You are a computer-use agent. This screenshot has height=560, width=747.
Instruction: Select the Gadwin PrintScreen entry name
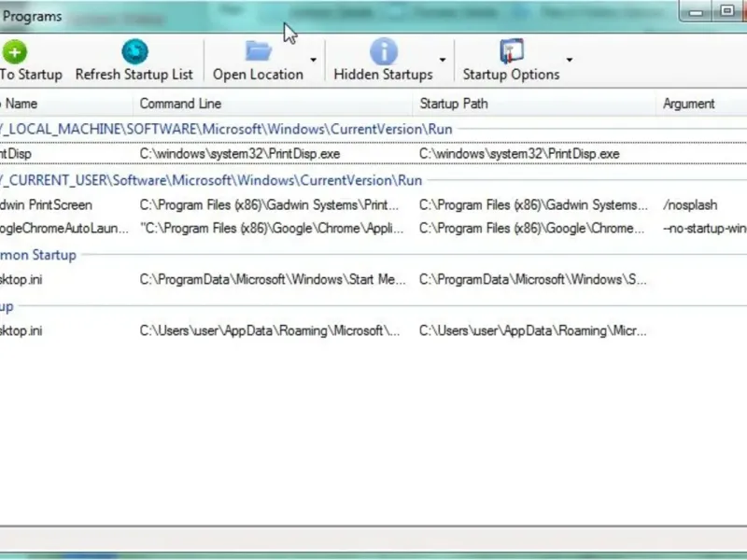[46, 204]
